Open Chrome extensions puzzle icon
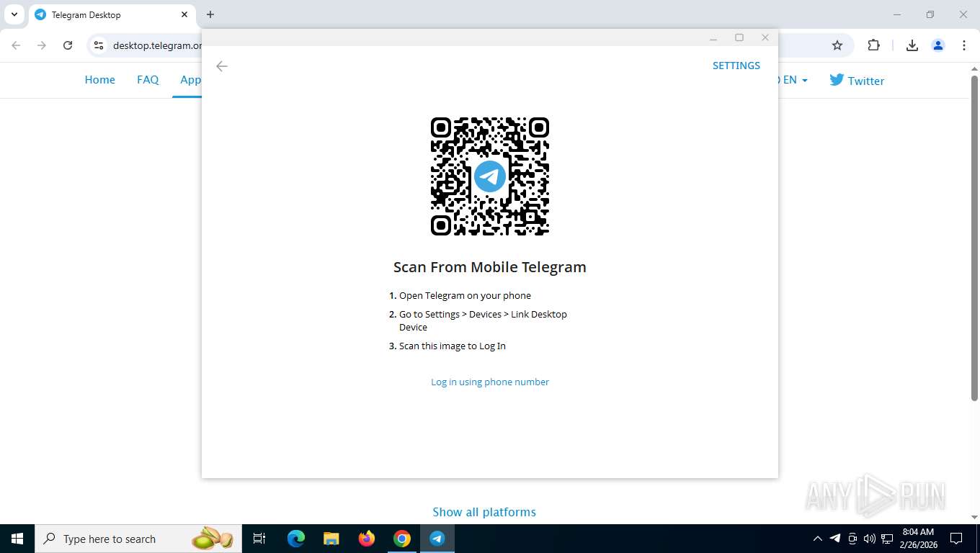 coord(873,45)
